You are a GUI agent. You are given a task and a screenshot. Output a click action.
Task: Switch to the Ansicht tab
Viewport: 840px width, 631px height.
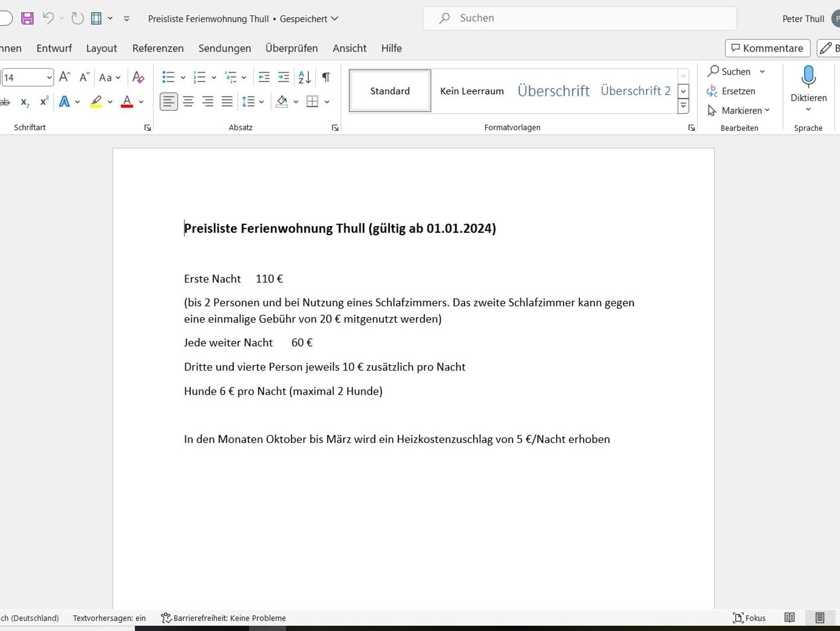click(x=349, y=48)
